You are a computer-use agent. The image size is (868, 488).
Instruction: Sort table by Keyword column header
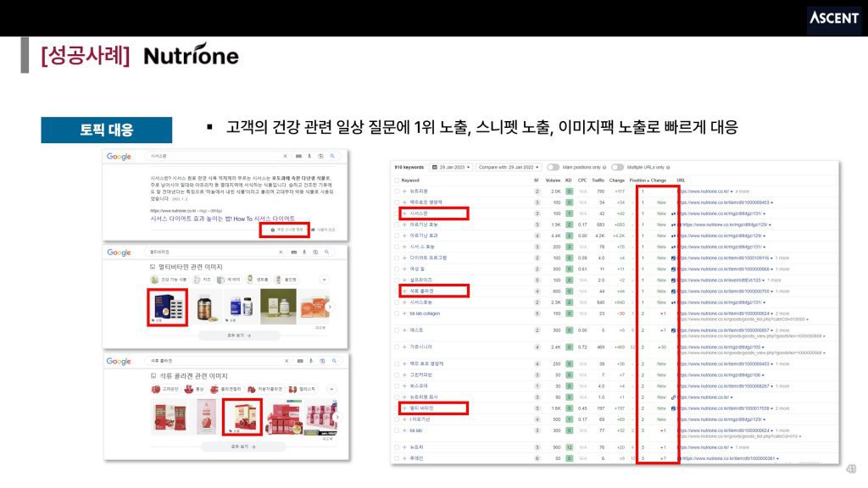pos(410,180)
